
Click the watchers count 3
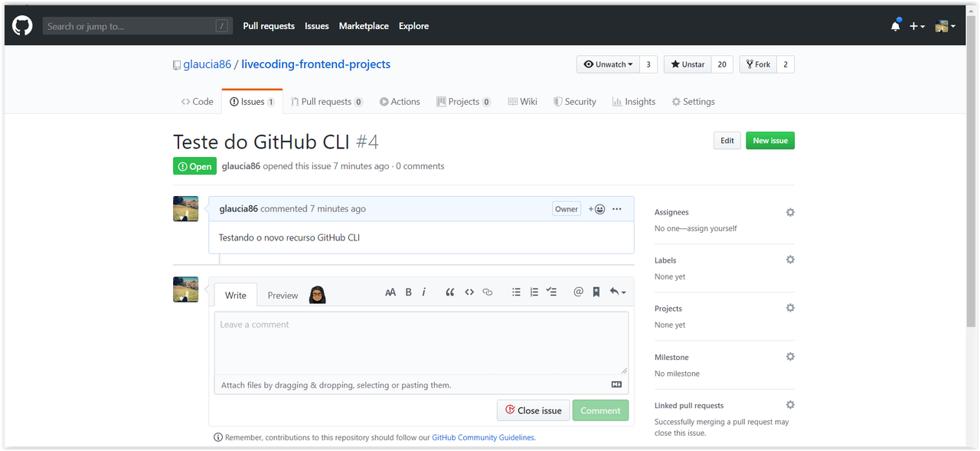[x=648, y=64]
